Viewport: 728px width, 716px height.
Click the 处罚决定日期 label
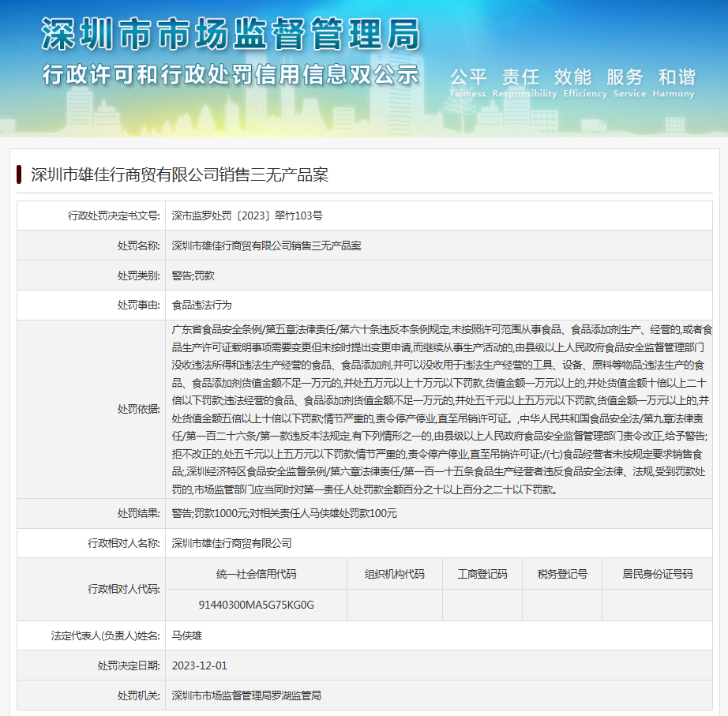tap(129, 665)
